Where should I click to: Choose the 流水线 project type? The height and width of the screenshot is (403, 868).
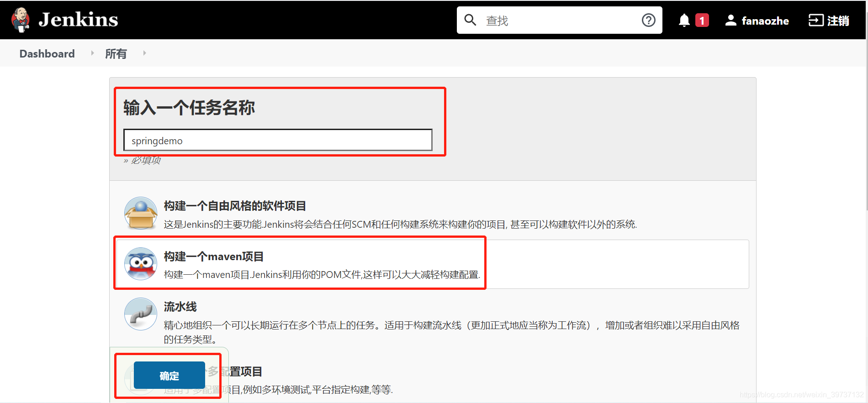coord(180,307)
